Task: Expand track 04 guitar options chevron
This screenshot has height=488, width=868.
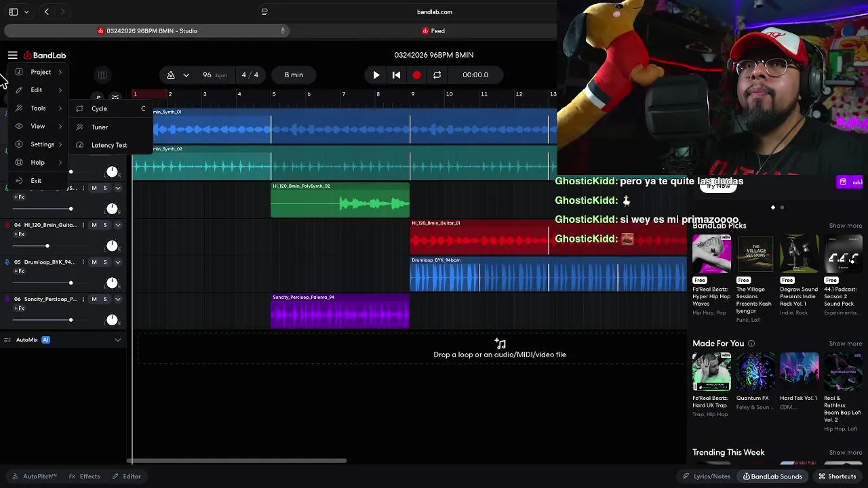Action: point(117,225)
